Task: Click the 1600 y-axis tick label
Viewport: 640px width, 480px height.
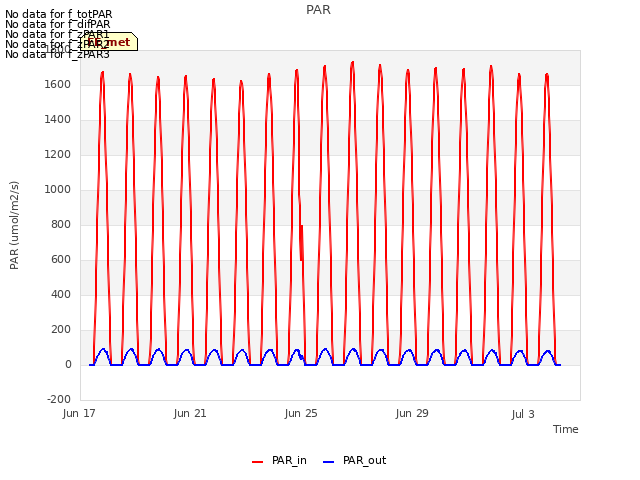Action: point(58,84)
